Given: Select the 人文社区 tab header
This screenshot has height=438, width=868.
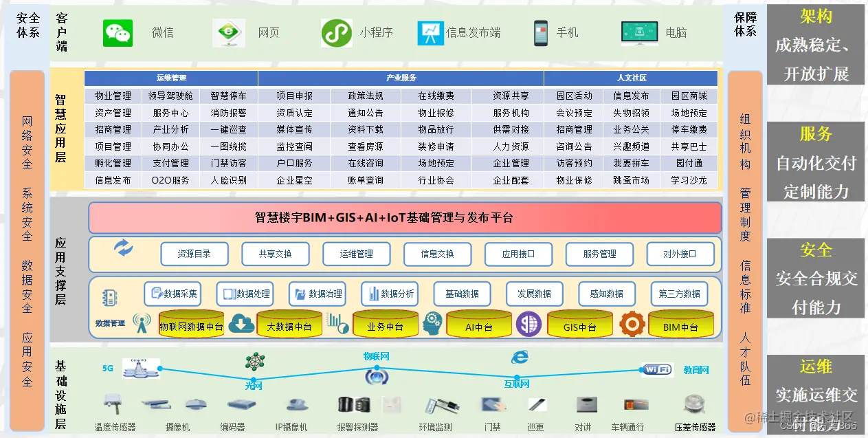Looking at the screenshot, I should pos(632,78).
